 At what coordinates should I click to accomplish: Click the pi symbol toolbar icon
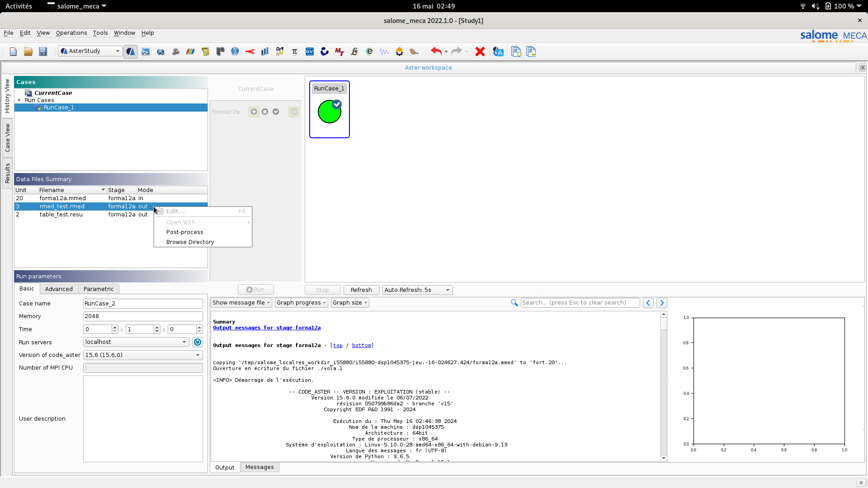click(x=295, y=52)
